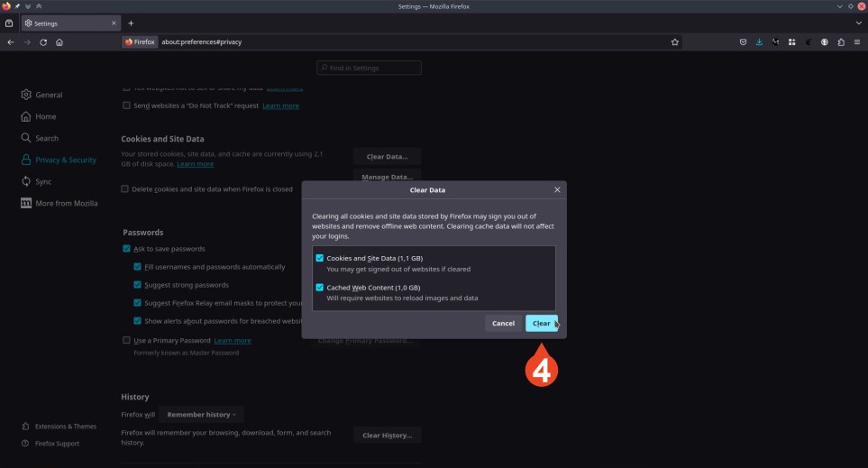Open the Extensions puzzle piece icon
Screen dimensions: 868x468
(x=841, y=42)
